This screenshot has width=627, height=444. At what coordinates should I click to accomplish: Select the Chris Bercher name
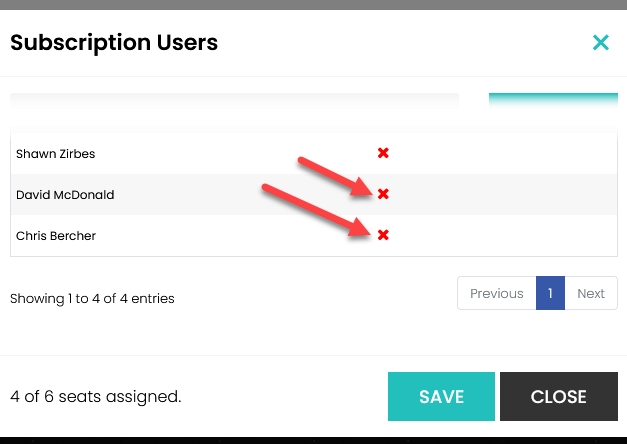point(56,236)
